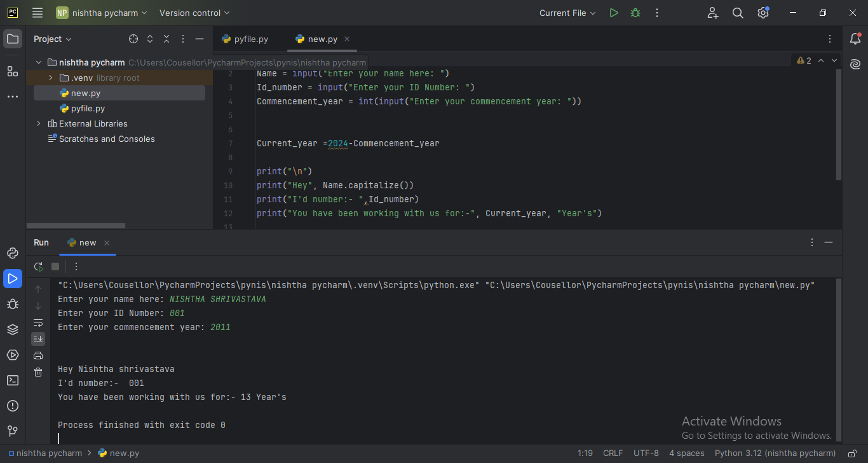Image resolution: width=868 pixels, height=463 pixels.
Task: Open run toolbar more options
Action: [76, 266]
